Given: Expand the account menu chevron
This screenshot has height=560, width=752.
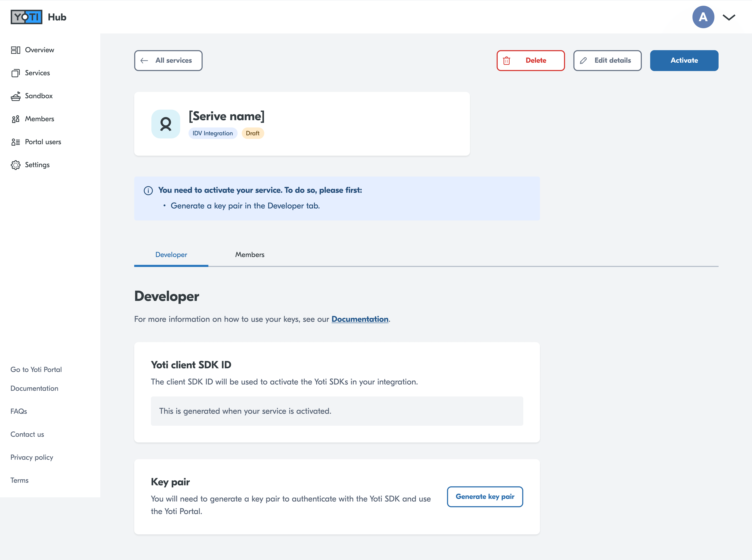Looking at the screenshot, I should click(729, 17).
